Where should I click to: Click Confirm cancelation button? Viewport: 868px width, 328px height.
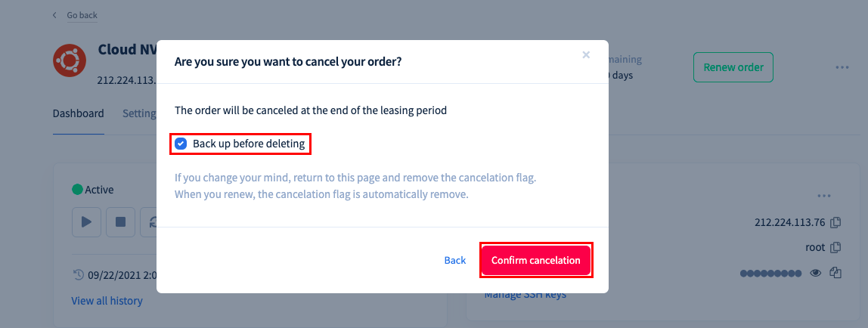coord(536,260)
